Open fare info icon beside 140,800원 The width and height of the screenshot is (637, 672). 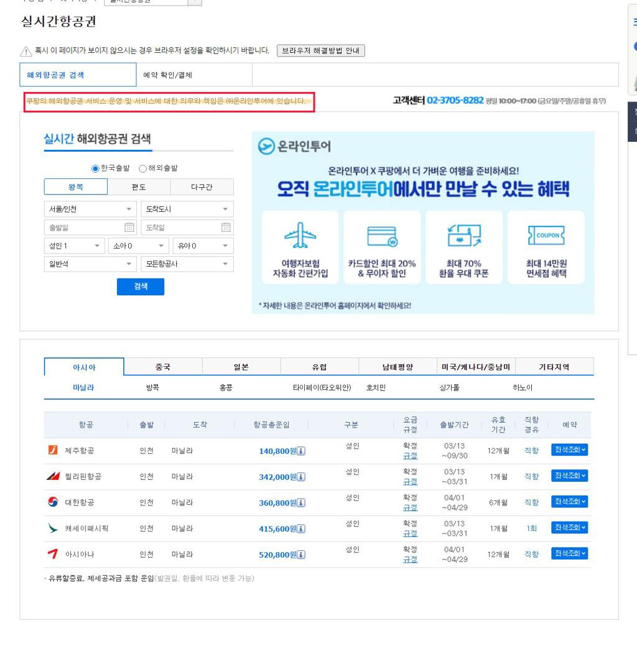click(301, 451)
